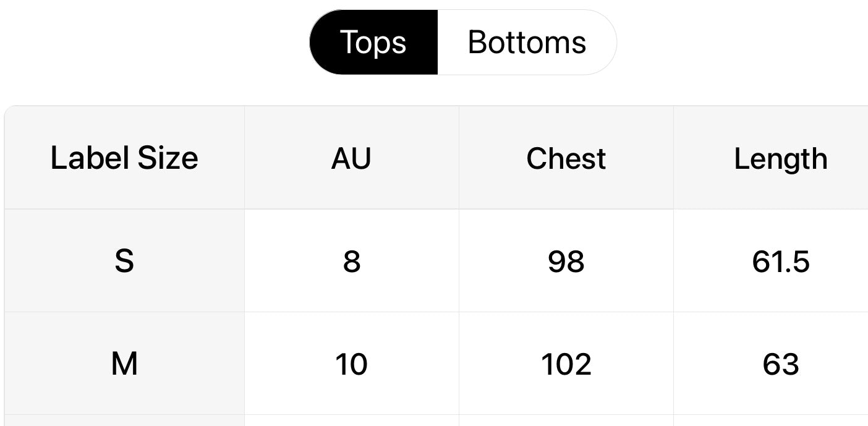Click the chest value 98
Viewport: 868px width, 426px height.
click(566, 261)
